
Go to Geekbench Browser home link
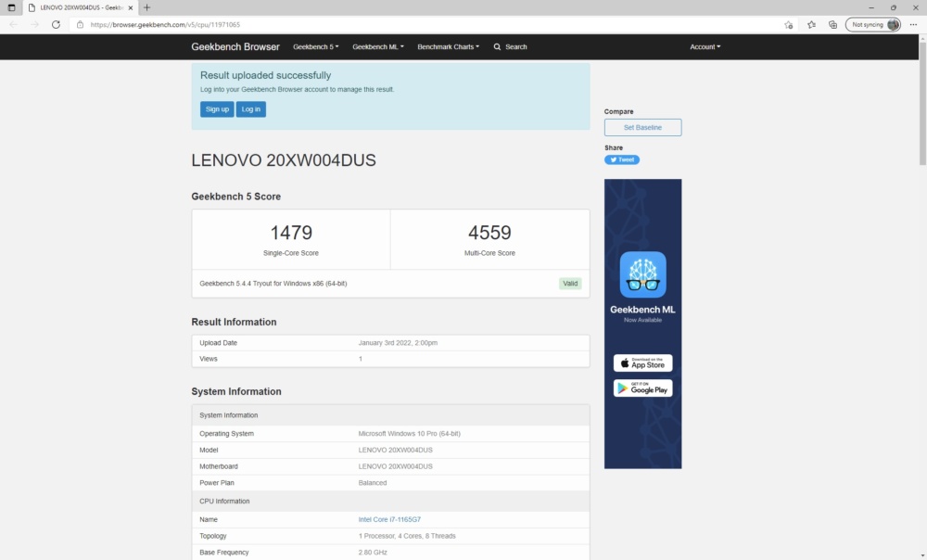(x=235, y=46)
